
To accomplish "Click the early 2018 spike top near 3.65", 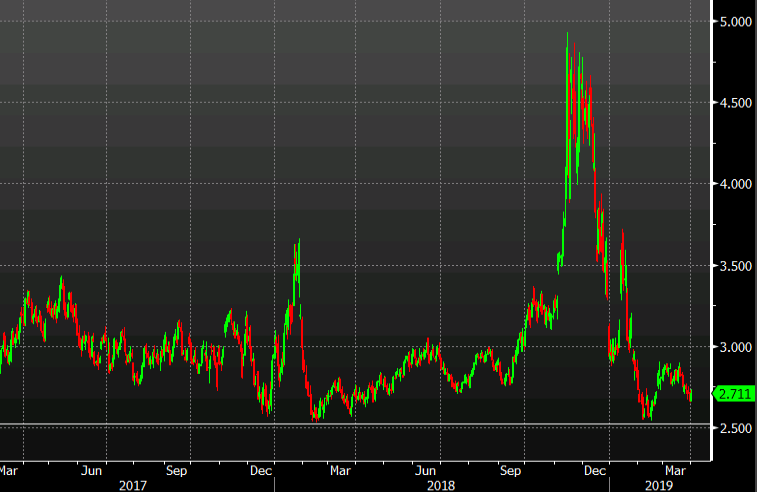I will (298, 242).
